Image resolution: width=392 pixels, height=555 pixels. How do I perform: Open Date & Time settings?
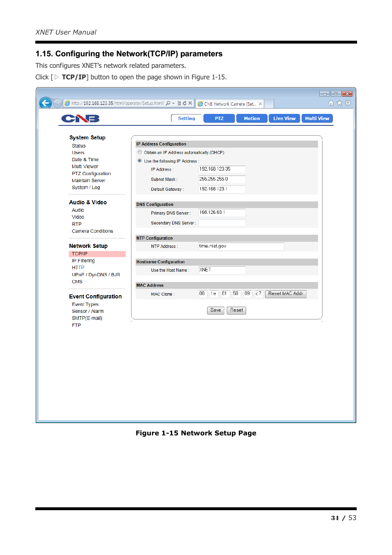pyautogui.click(x=85, y=160)
